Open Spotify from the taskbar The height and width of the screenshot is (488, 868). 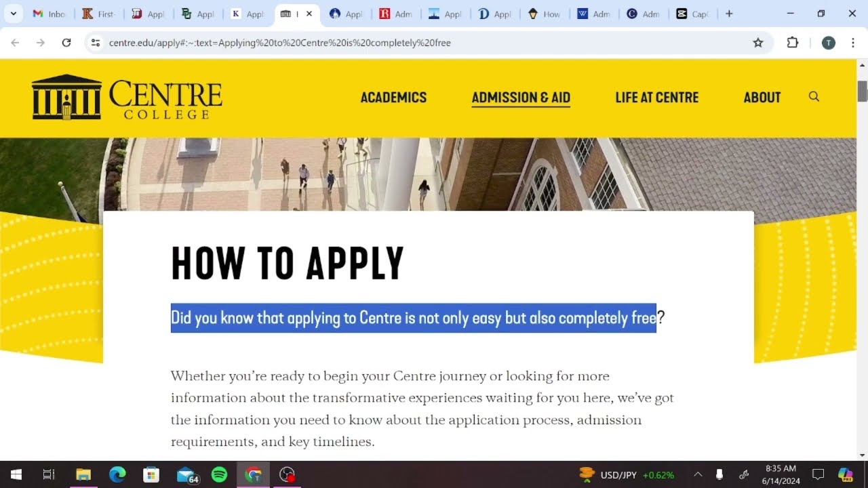pos(219,474)
